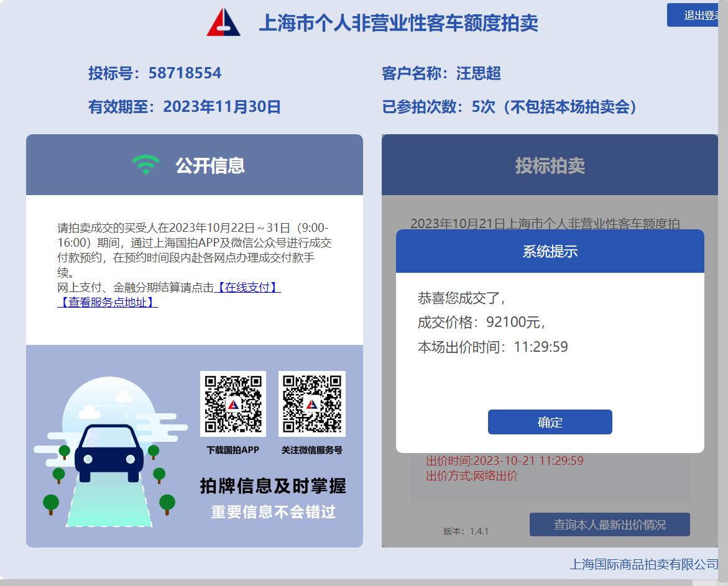Confirm the dialog with 确定 button

click(x=550, y=422)
